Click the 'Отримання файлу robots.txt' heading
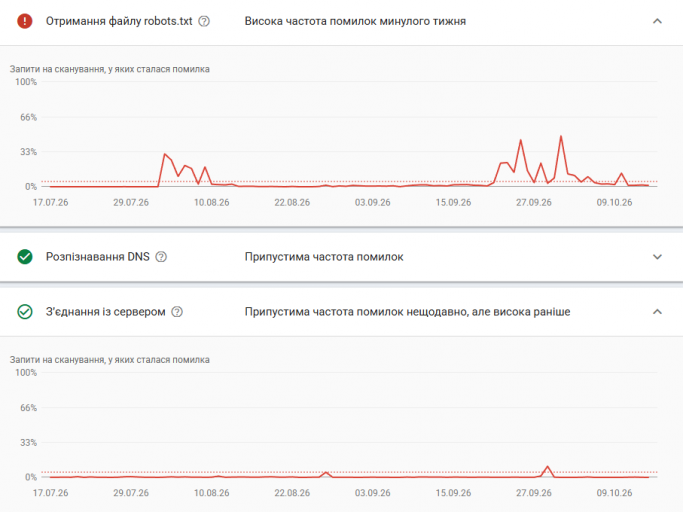The width and height of the screenshot is (683, 512). coord(119,21)
